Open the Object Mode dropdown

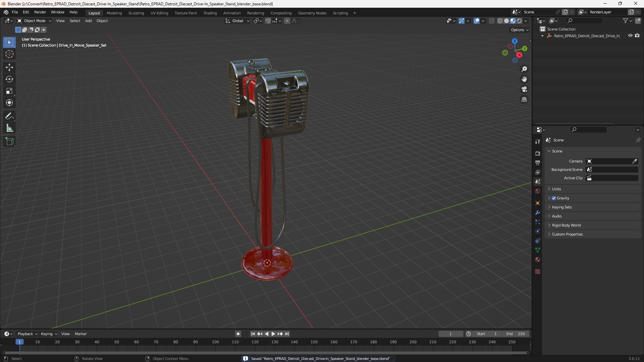tap(34, 21)
